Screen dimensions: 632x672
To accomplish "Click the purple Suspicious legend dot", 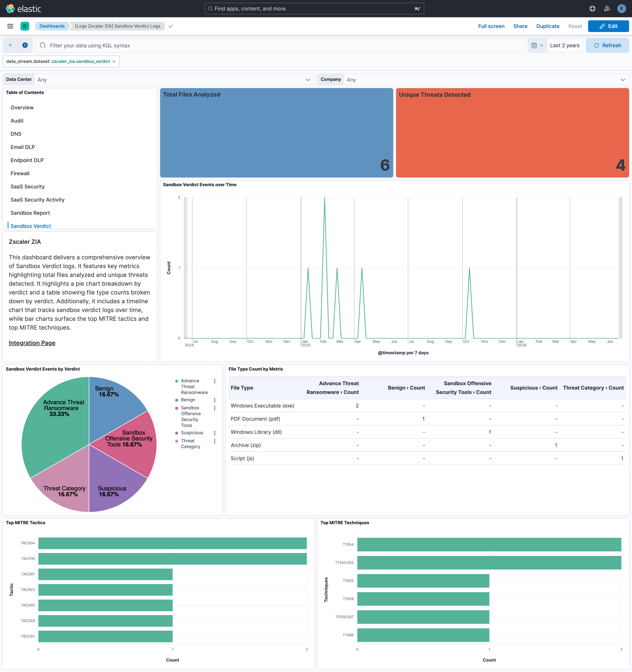I will (x=176, y=433).
